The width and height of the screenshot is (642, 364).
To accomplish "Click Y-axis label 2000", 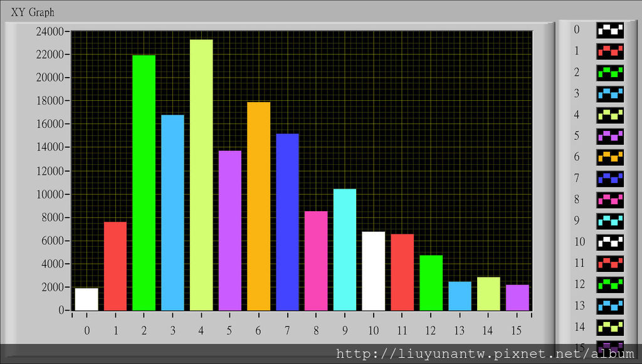I will point(53,287).
